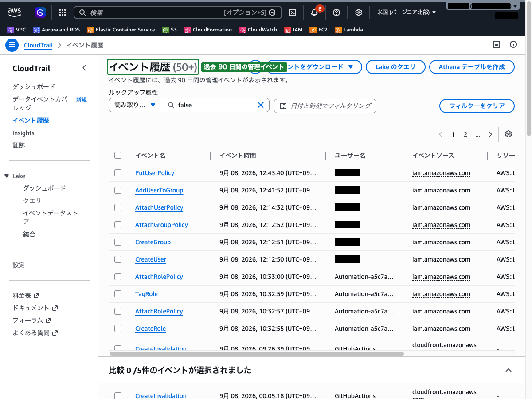
Task: Open the PutUserPolicy event link
Action: (x=155, y=173)
